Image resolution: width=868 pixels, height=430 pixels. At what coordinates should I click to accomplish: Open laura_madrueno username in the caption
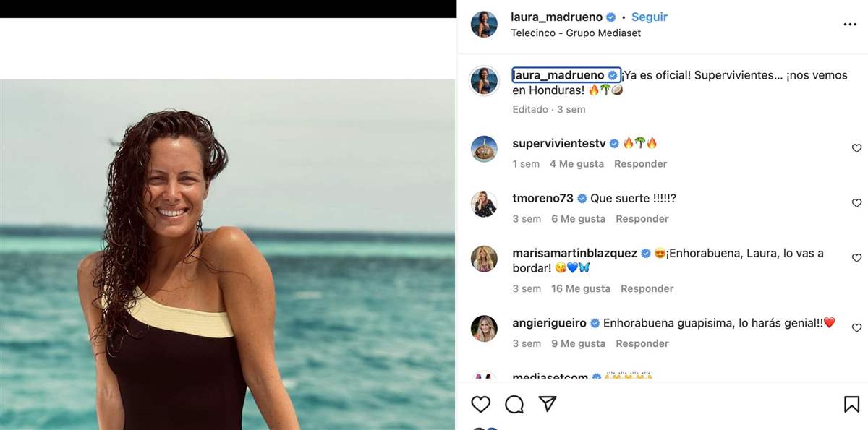pos(558,75)
